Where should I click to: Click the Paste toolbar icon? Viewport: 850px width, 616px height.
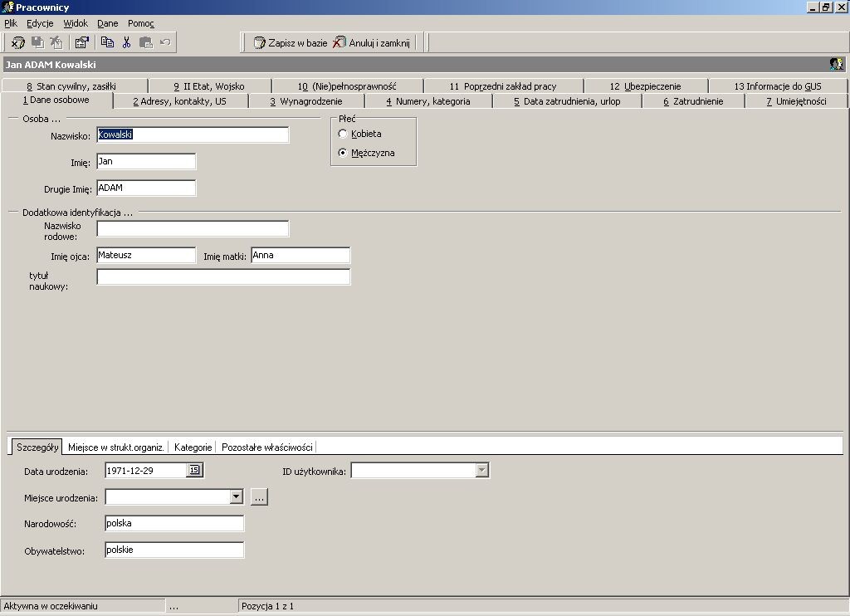146,42
